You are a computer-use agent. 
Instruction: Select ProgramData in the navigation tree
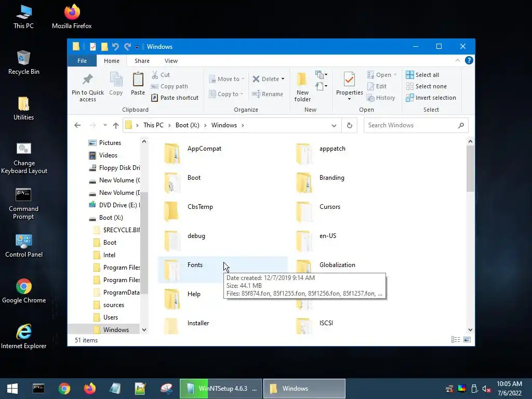point(116,292)
